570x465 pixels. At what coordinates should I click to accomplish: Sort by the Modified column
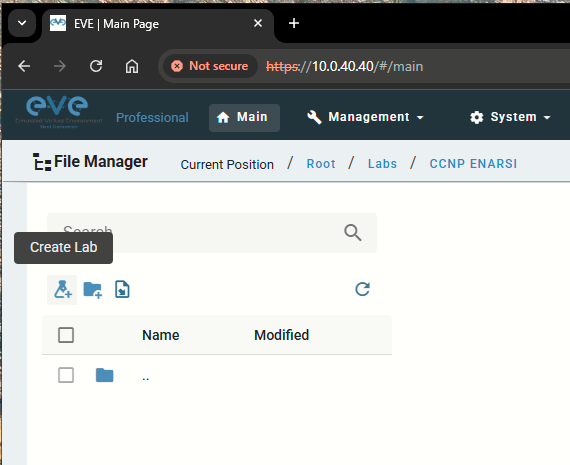click(x=282, y=335)
